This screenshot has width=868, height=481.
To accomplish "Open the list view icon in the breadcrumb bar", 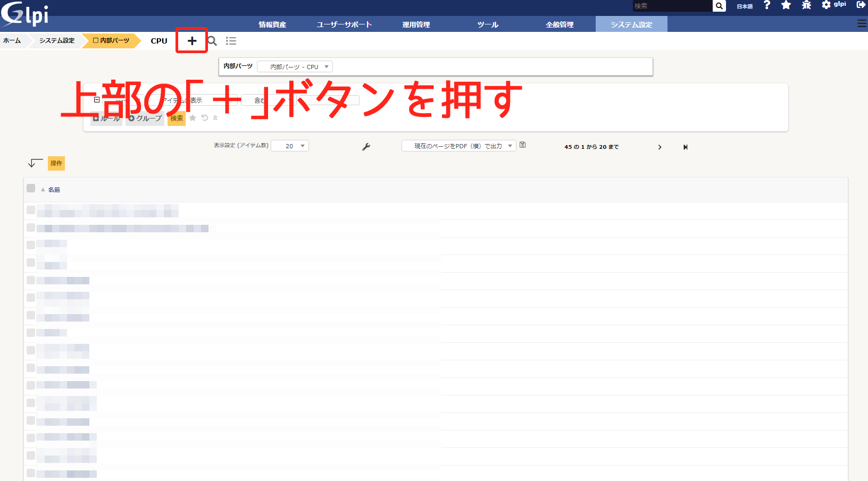I will pos(231,41).
